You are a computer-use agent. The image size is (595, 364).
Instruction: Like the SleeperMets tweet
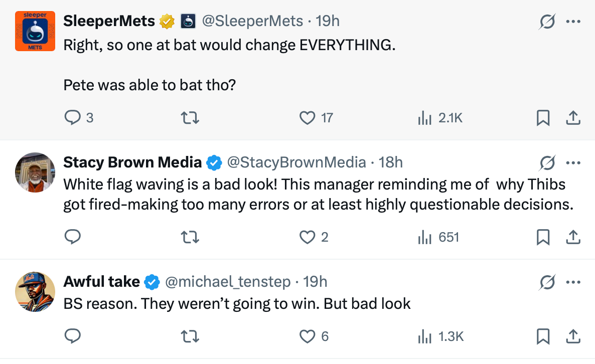click(x=307, y=118)
